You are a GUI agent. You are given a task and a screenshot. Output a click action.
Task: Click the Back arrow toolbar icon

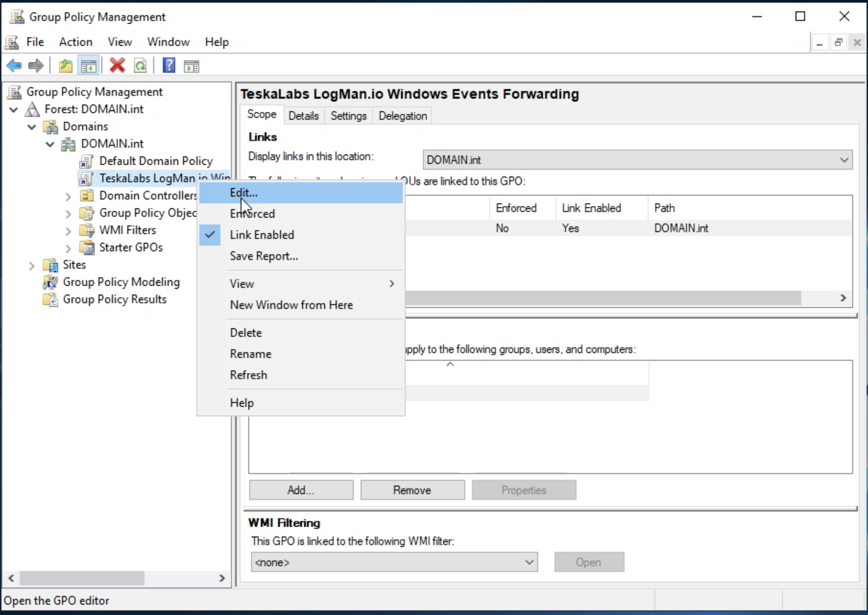[14, 66]
